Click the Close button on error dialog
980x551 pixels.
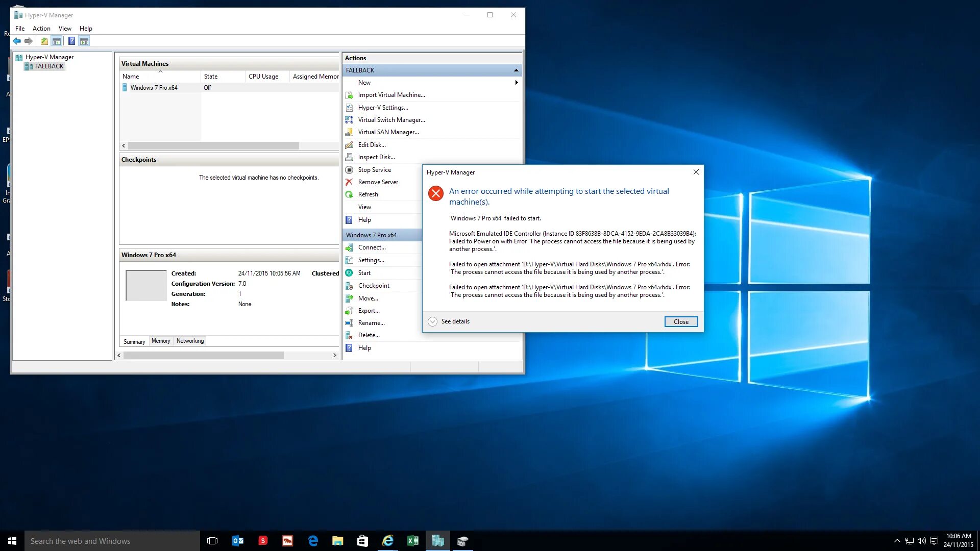pos(681,321)
